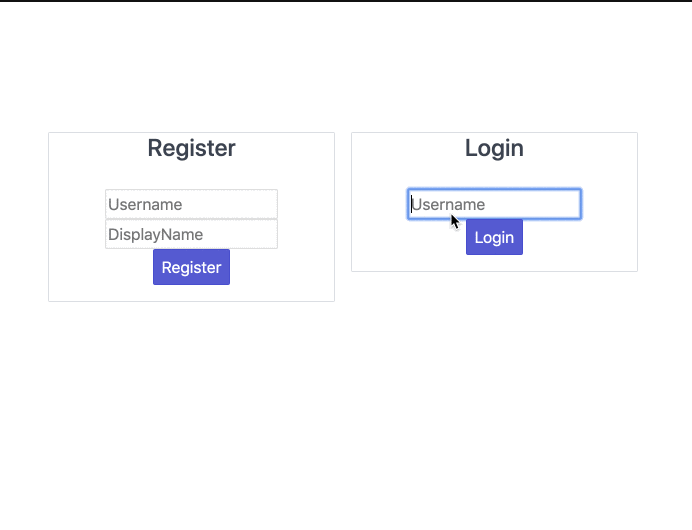Click the Login heading text
The image size is (692, 530).
coord(494,148)
